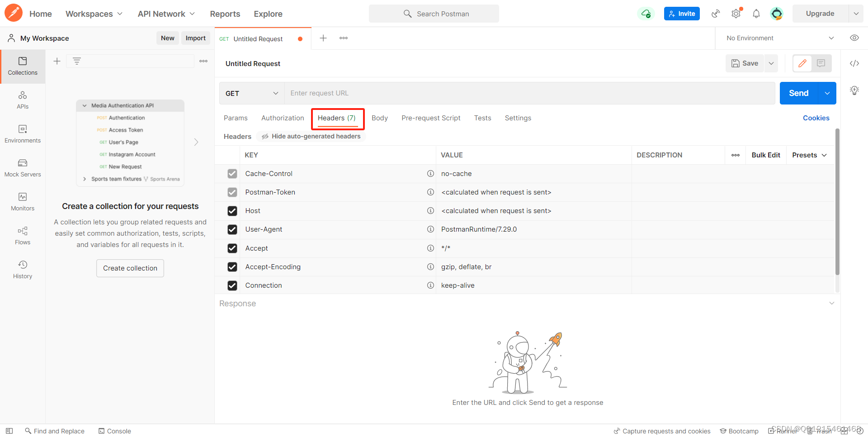
Task: Click the Import button
Action: point(196,38)
